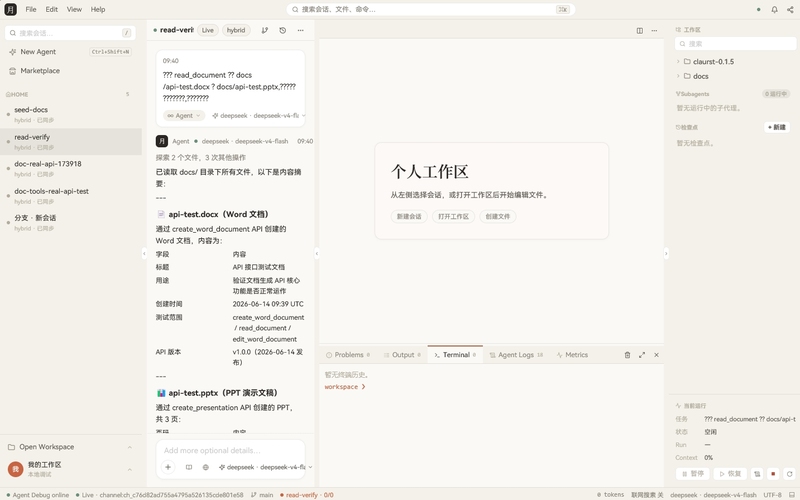Image resolution: width=800 pixels, height=500 pixels.
Task: Open the Agent mode dropdown in message
Action: pyautogui.click(x=184, y=115)
